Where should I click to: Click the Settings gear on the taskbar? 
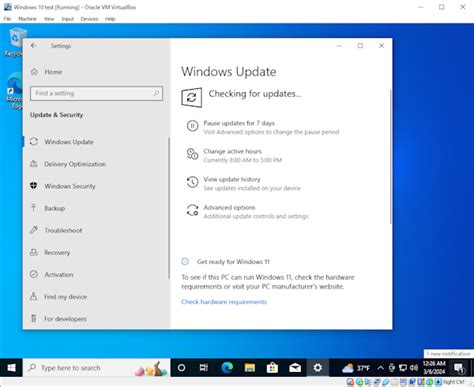pyautogui.click(x=318, y=368)
